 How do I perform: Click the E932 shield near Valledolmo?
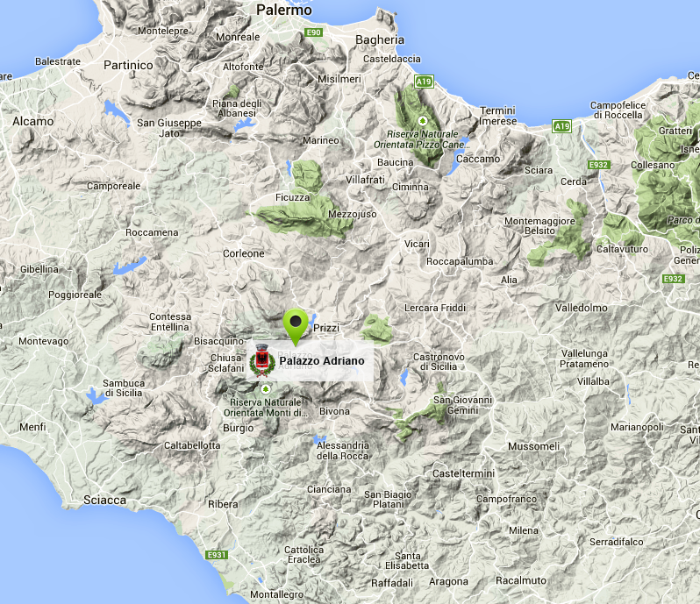tap(673, 279)
